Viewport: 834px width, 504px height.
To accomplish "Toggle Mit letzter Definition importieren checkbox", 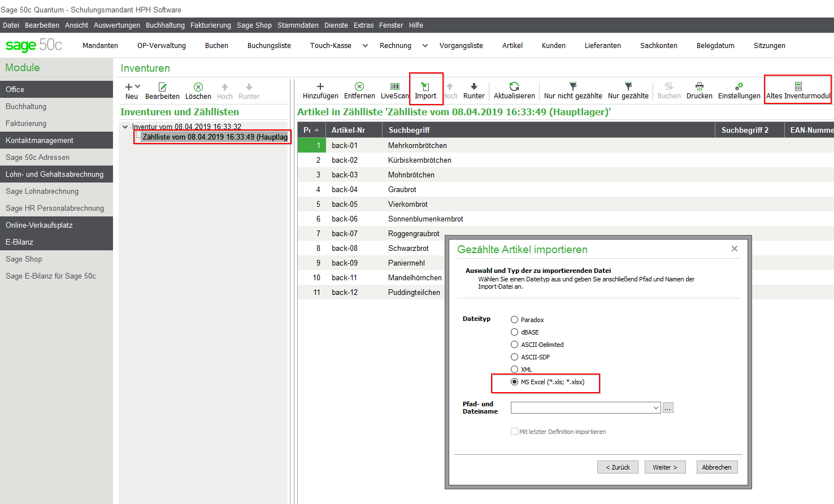I will (x=514, y=432).
